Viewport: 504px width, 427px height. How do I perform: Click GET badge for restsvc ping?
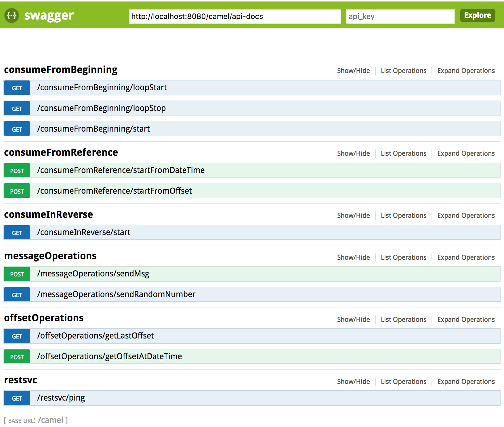pyautogui.click(x=17, y=398)
